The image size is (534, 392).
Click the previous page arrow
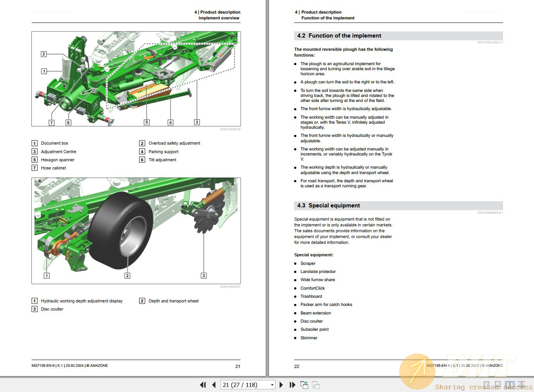214,385
